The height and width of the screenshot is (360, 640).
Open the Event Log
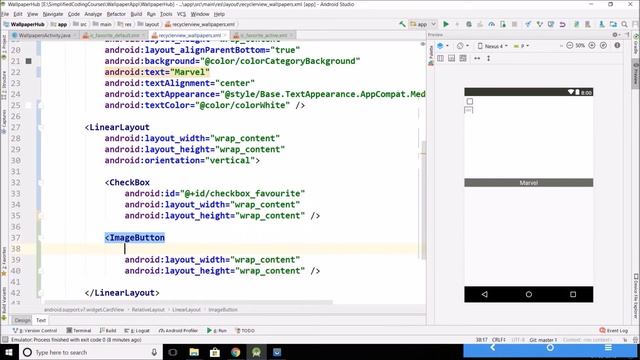point(613,331)
